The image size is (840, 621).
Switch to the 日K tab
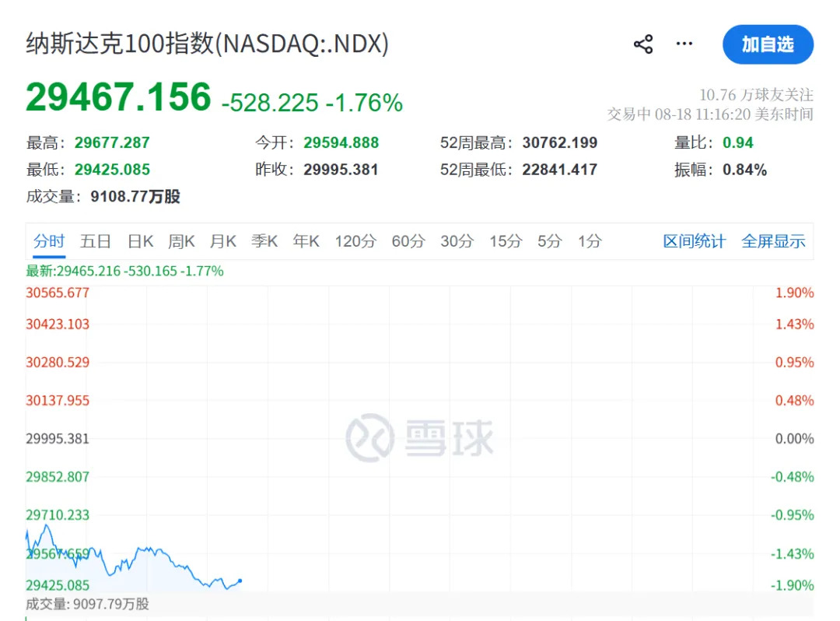[140, 241]
